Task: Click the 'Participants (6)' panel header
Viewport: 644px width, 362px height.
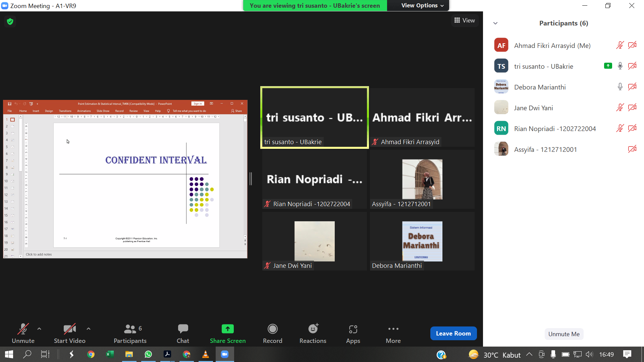Action: click(x=563, y=23)
